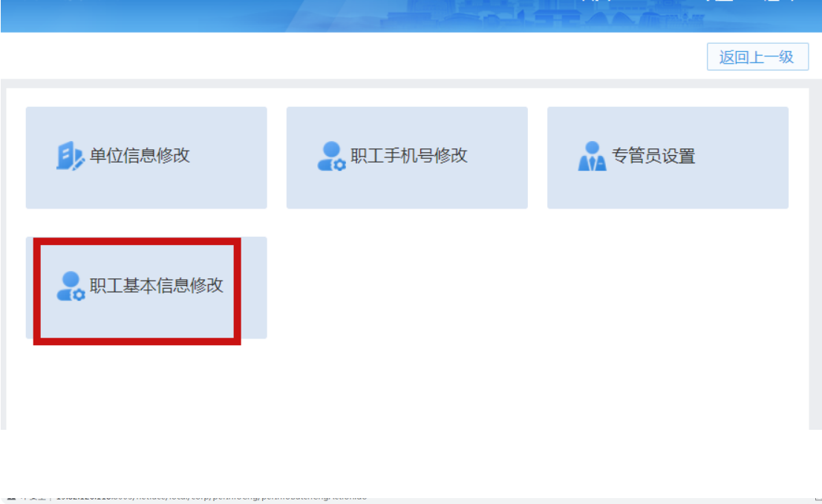Open 单位信息修改 via its text label
Viewport: 822px width, 504px height.
point(140,156)
